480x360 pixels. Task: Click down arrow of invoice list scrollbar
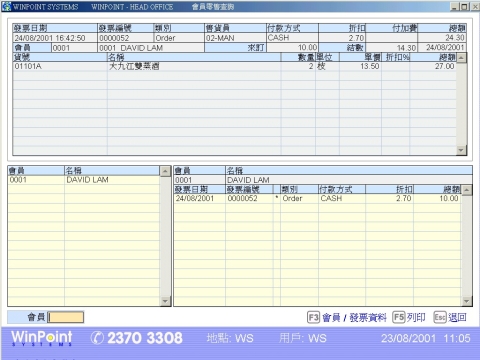[x=467, y=301]
